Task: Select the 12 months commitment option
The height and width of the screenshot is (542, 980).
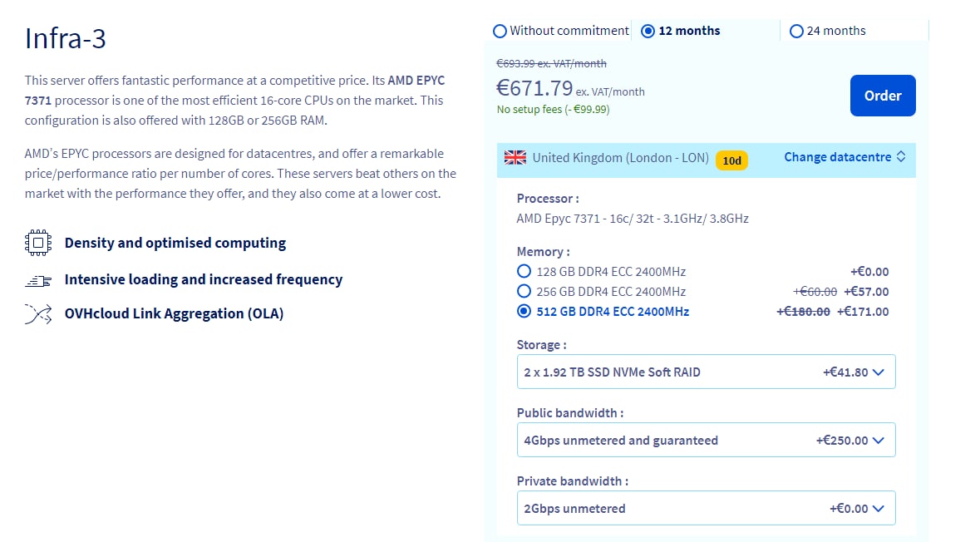Action: [681, 31]
